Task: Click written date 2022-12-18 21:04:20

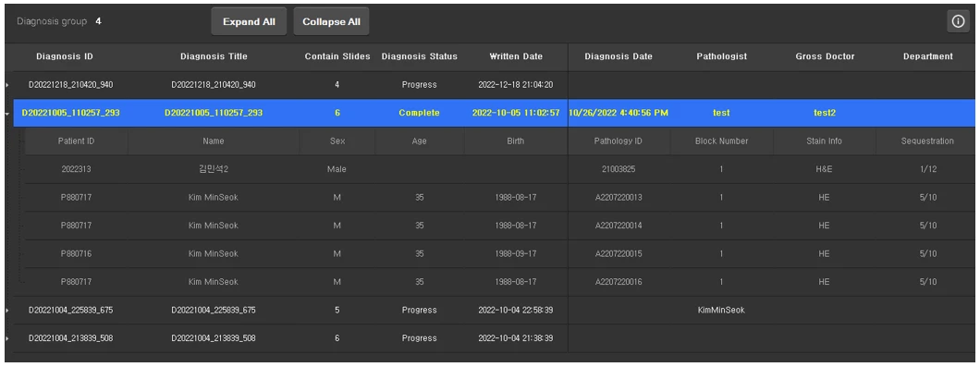Action: (x=516, y=84)
